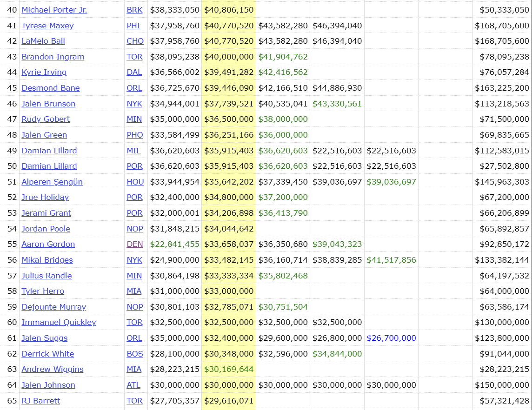
Task: Open HOU team link
Action: (135, 182)
